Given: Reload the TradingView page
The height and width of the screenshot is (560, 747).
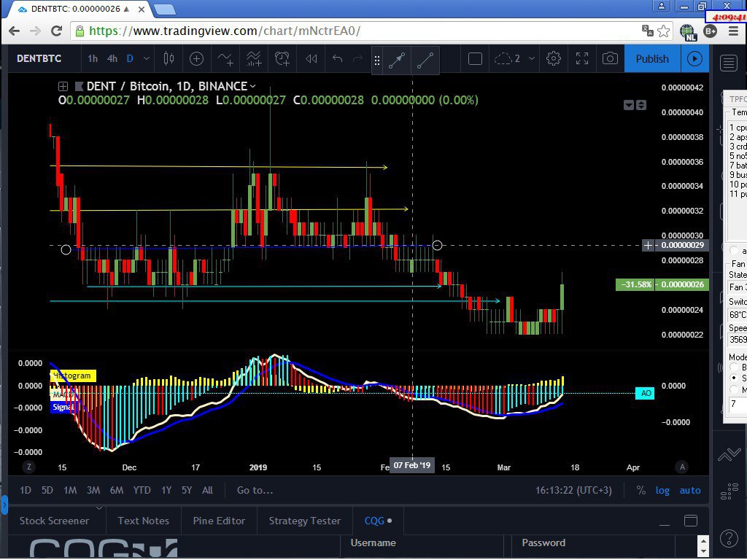Looking at the screenshot, I should point(56,31).
